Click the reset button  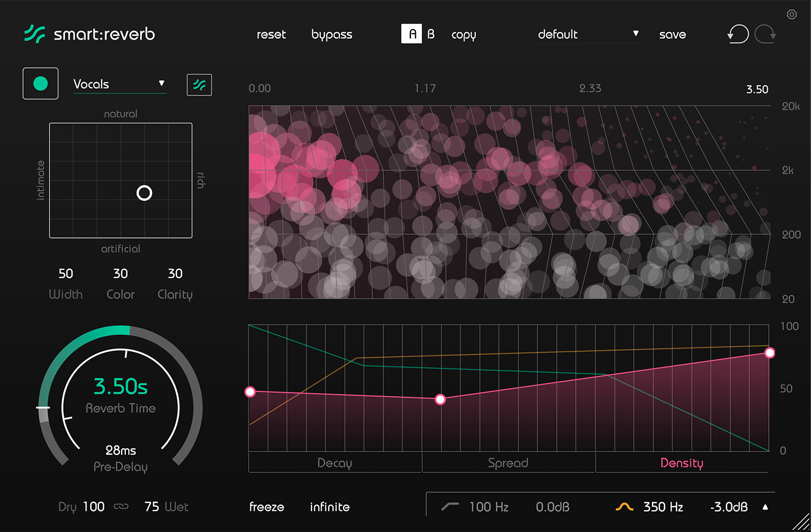(x=271, y=35)
